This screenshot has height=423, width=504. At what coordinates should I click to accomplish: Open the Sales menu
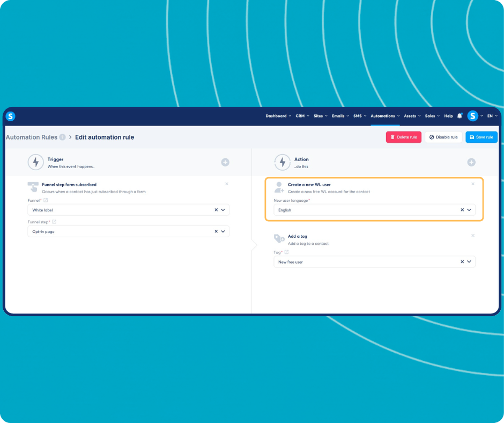432,116
